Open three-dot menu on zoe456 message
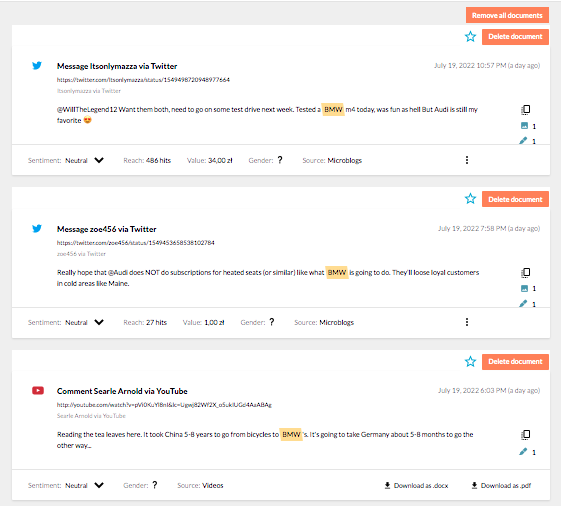The height and width of the screenshot is (506, 561). tap(467, 322)
